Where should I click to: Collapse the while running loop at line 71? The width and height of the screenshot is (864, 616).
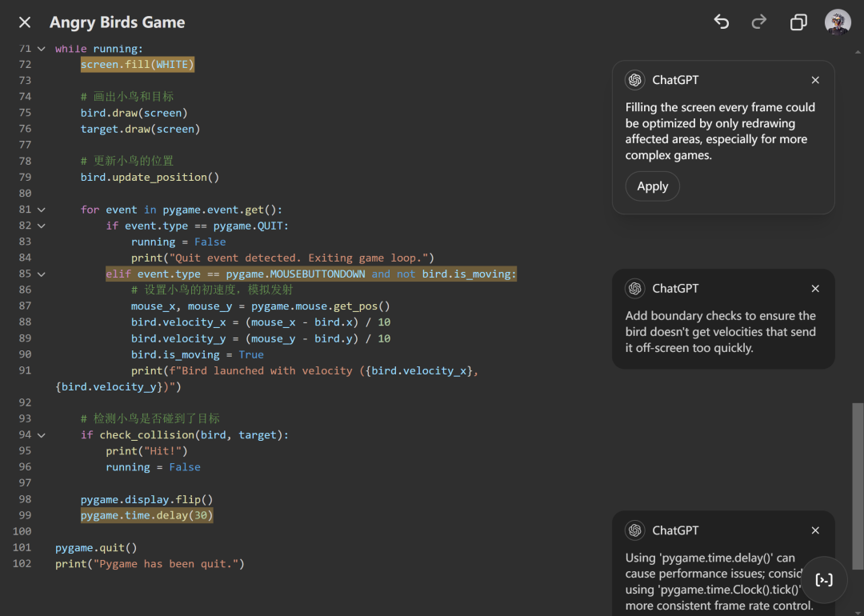pos(42,49)
